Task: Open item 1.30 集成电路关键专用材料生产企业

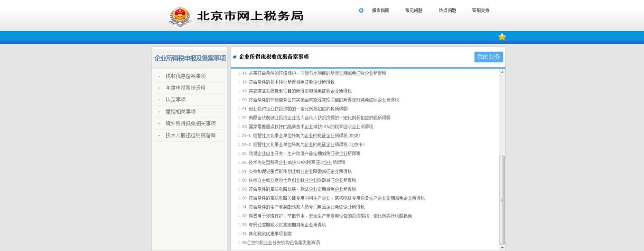Action: tap(331, 198)
